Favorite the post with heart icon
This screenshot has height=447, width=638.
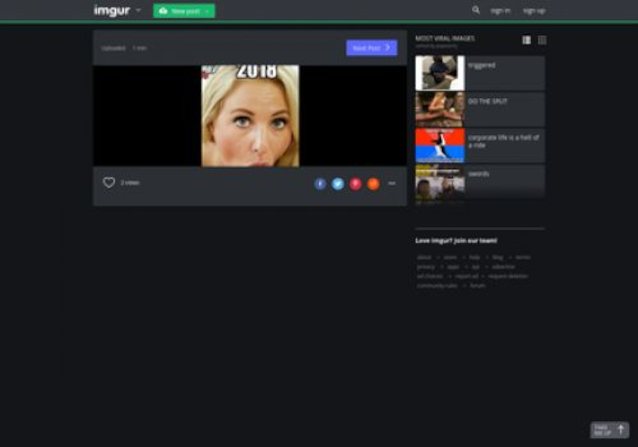pyautogui.click(x=109, y=183)
